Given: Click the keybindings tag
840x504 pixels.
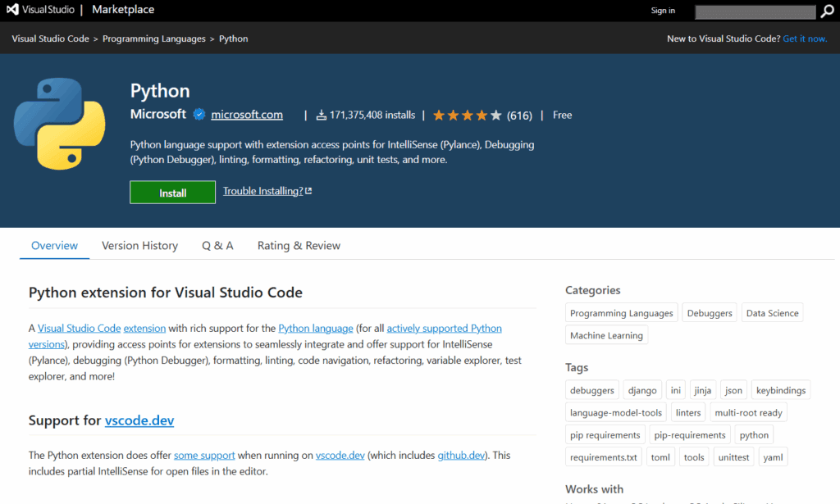Looking at the screenshot, I should [x=781, y=390].
